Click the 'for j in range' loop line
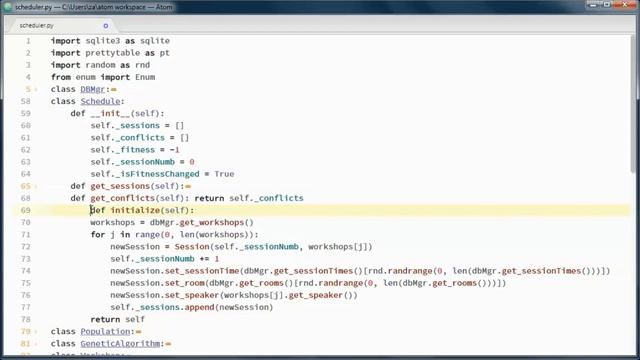Image resolution: width=640 pixels, height=360 pixels. 174,234
